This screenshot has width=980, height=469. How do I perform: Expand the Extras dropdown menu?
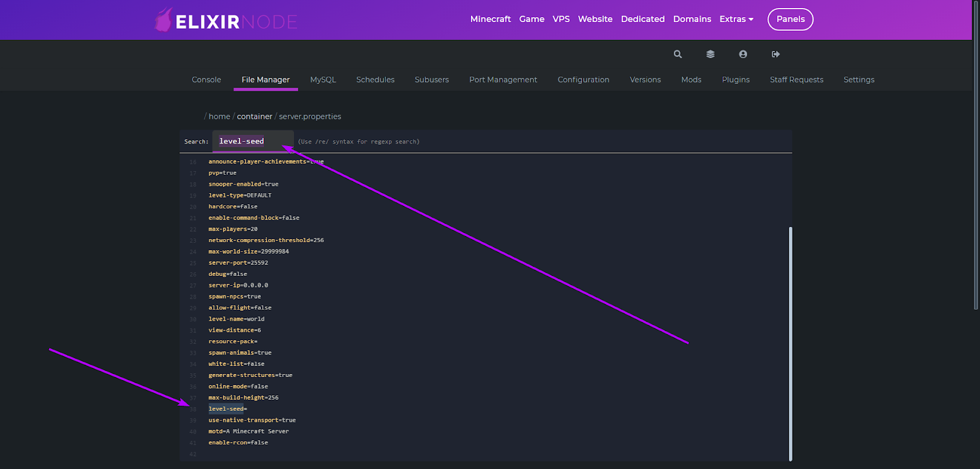coord(737,19)
